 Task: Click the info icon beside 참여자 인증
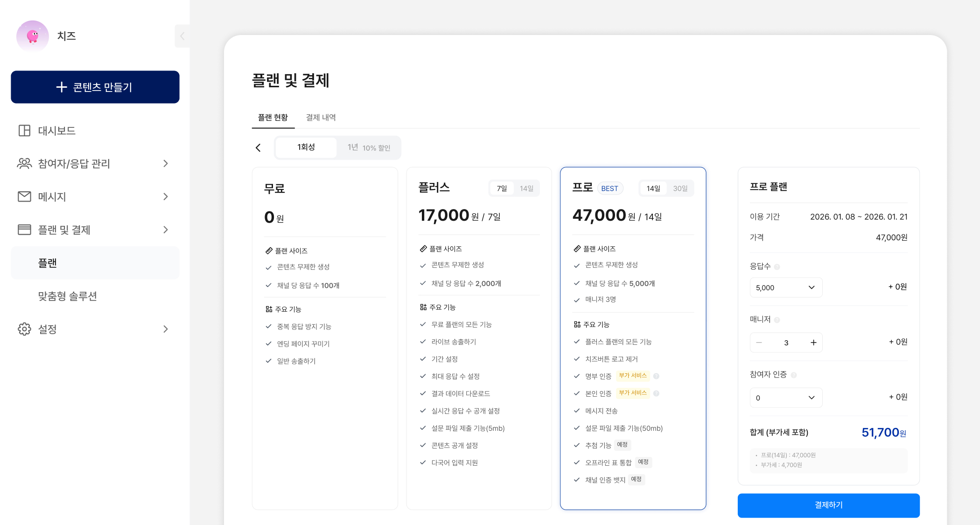[x=794, y=375]
